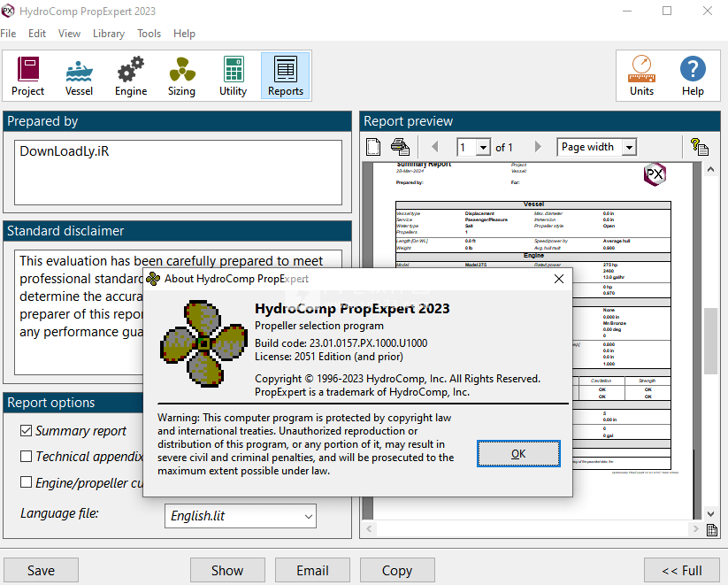Image resolution: width=728 pixels, height=585 pixels.
Task: Open the File menu
Action: click(8, 34)
